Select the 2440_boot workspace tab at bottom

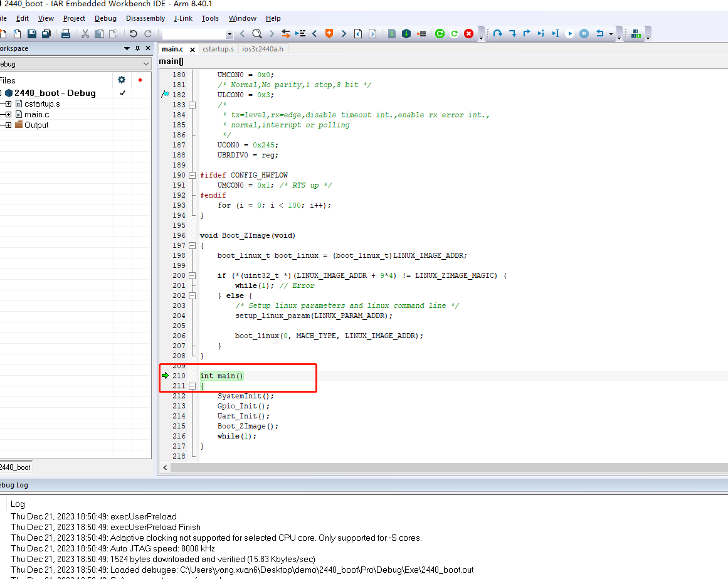(15, 467)
